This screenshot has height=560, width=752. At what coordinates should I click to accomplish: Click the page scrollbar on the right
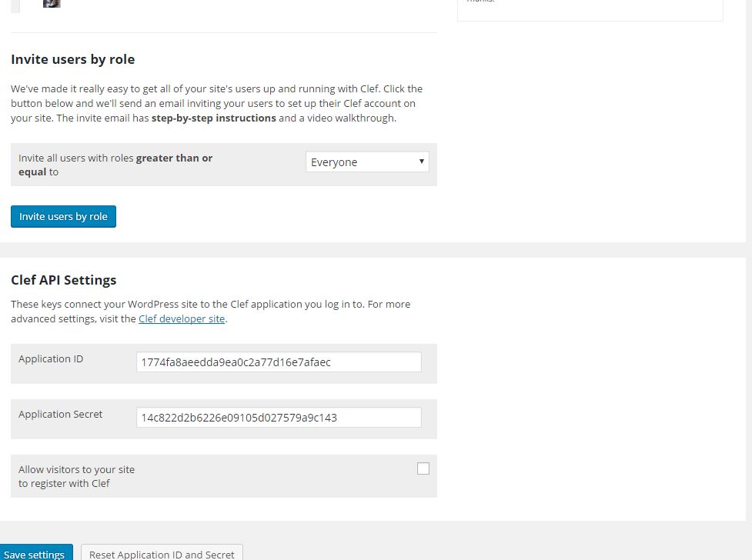(x=747, y=280)
